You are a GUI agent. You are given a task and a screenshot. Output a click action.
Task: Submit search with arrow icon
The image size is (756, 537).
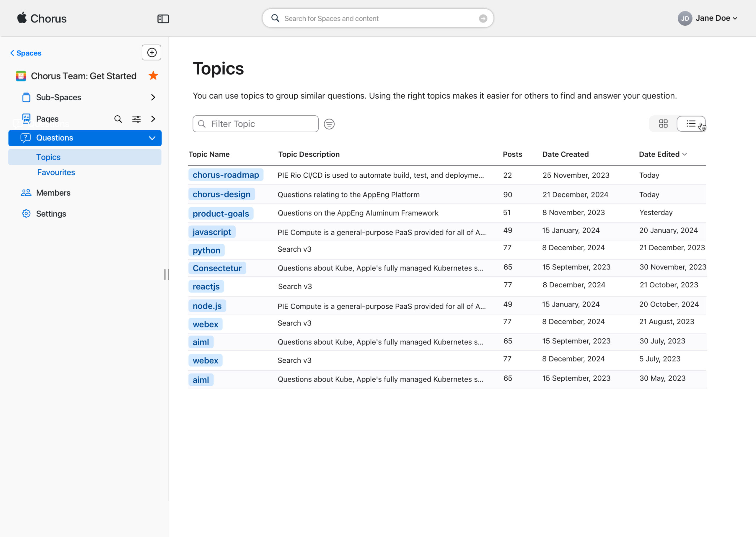(483, 19)
